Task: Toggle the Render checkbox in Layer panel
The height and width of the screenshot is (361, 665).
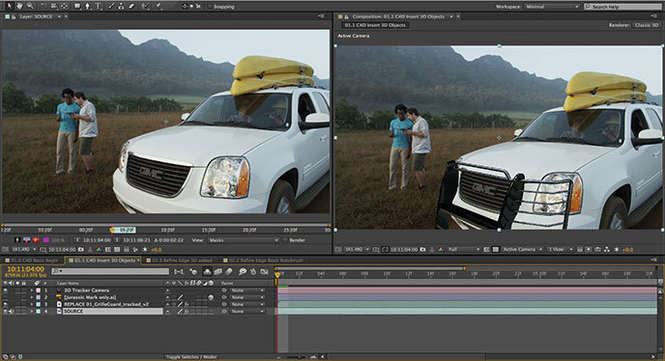Action: pyautogui.click(x=285, y=240)
